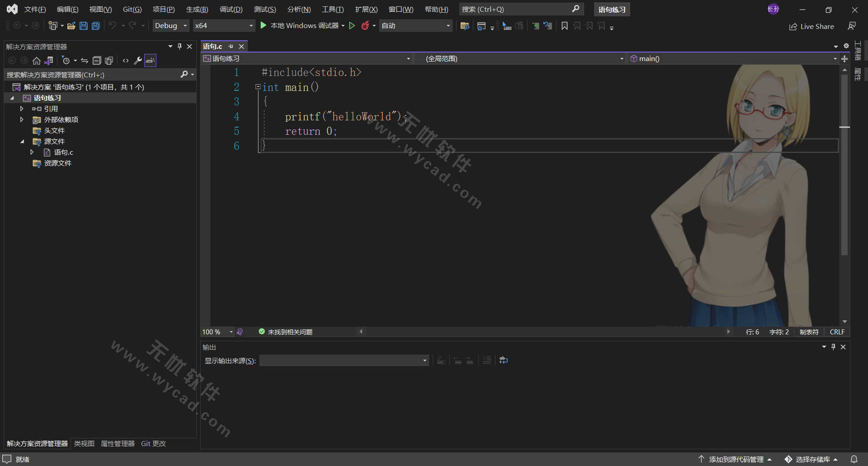This screenshot has width=868, height=466.
Task: Click the Home icon in Solution Explorer
Action: 36,60
